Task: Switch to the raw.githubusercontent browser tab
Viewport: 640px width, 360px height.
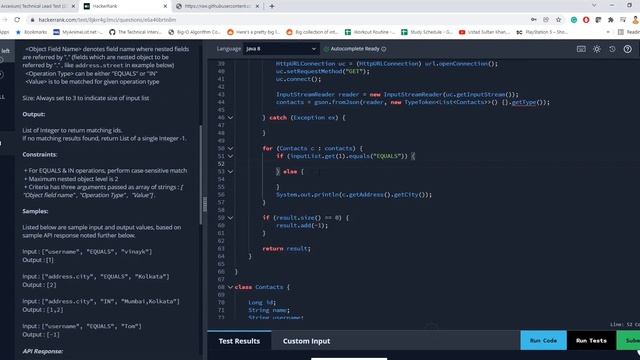Action: [219, 6]
